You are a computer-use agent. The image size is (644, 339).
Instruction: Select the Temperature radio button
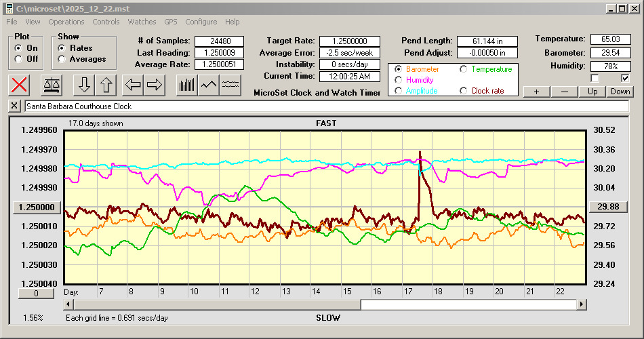(x=464, y=69)
